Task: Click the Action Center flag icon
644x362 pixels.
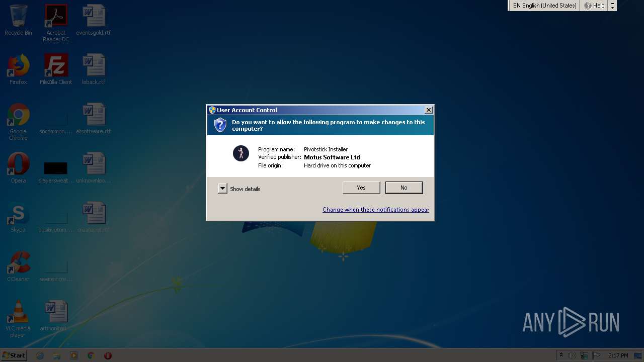Action: pyautogui.click(x=596, y=355)
